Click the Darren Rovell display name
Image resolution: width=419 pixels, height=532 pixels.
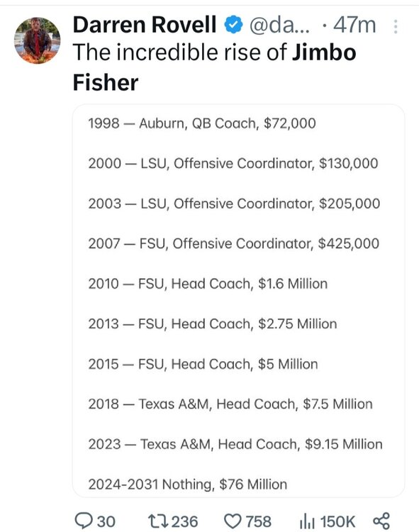coord(145,25)
